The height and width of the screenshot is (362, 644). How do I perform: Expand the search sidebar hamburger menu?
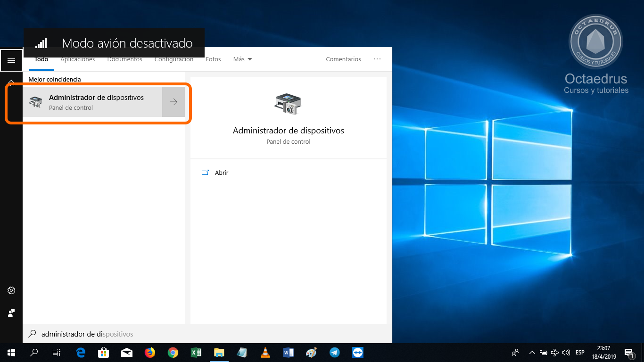11,60
